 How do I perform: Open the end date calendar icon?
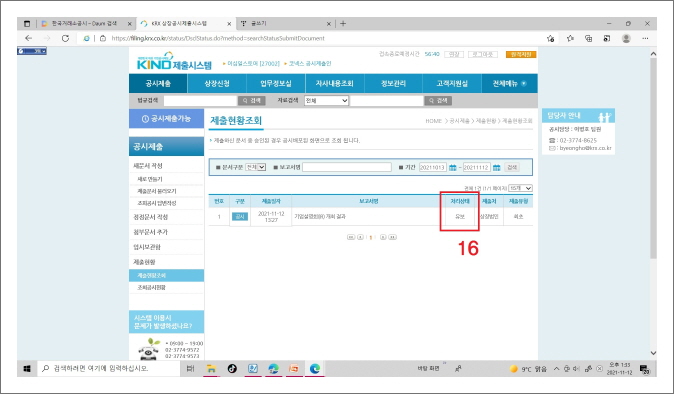[496, 168]
